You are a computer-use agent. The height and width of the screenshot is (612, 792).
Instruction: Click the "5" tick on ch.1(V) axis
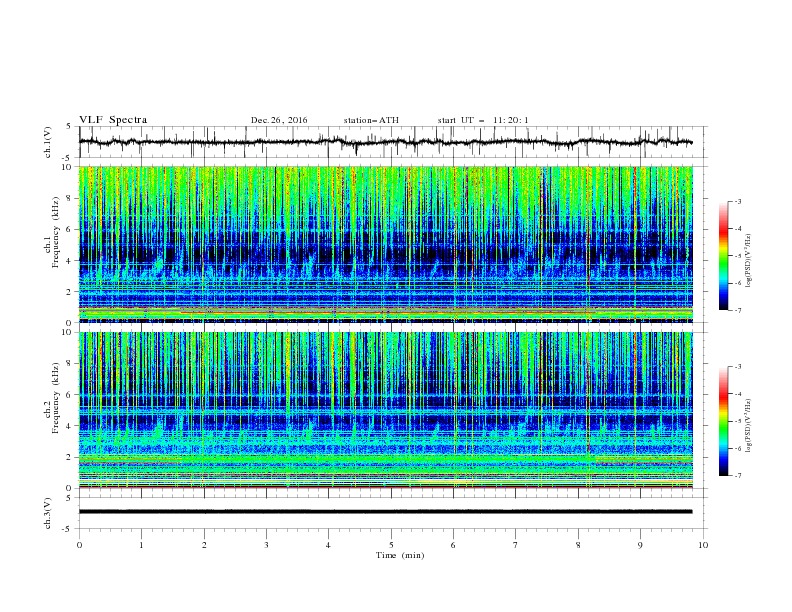pos(69,127)
